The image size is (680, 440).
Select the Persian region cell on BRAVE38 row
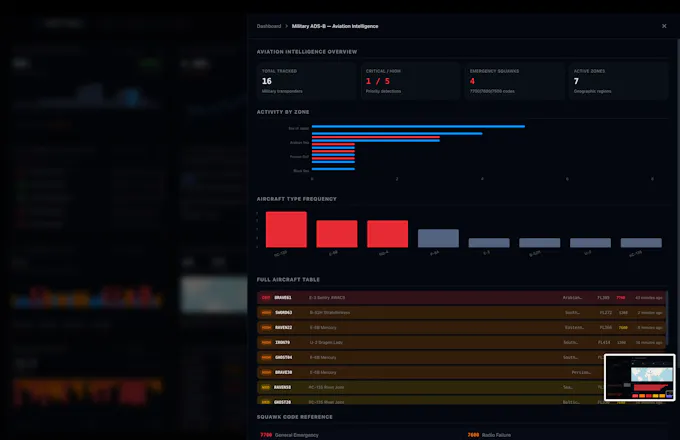[581, 372]
